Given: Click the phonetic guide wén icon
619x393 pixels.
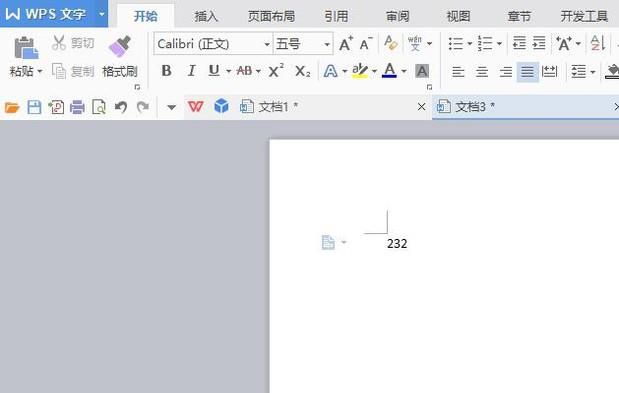Looking at the screenshot, I should [x=415, y=43].
